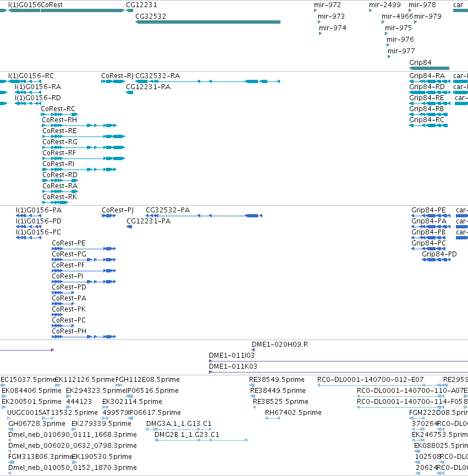Click the RC0-DL0001-140700-012-E07 EST label
Screen dimensions: 468x476
click(370, 380)
